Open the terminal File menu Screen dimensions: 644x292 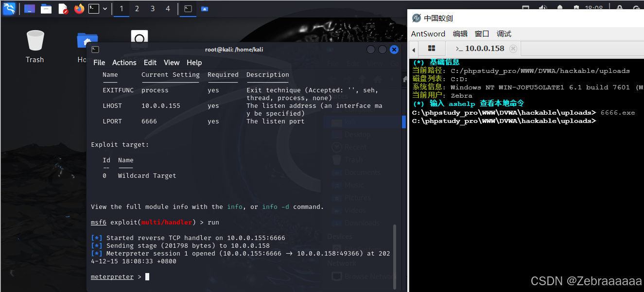coord(99,63)
